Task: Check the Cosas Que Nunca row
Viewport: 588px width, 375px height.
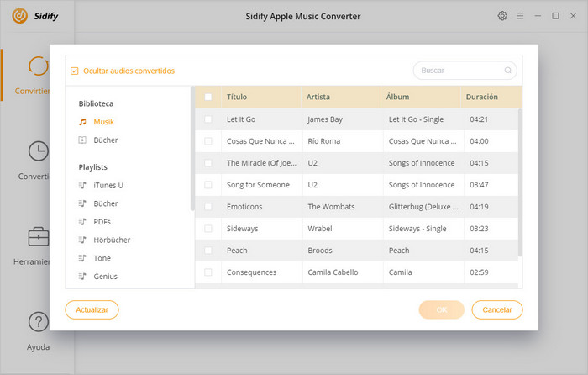Action: tap(208, 141)
